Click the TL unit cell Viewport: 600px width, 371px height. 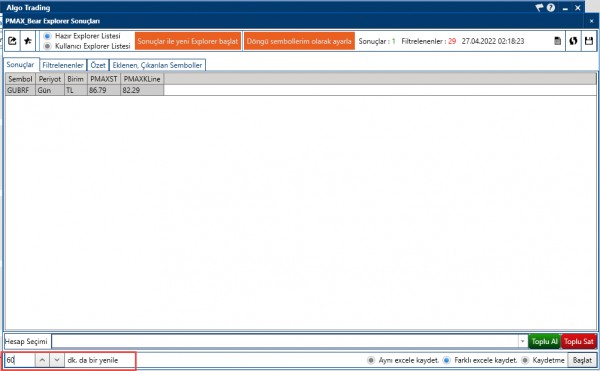click(75, 90)
